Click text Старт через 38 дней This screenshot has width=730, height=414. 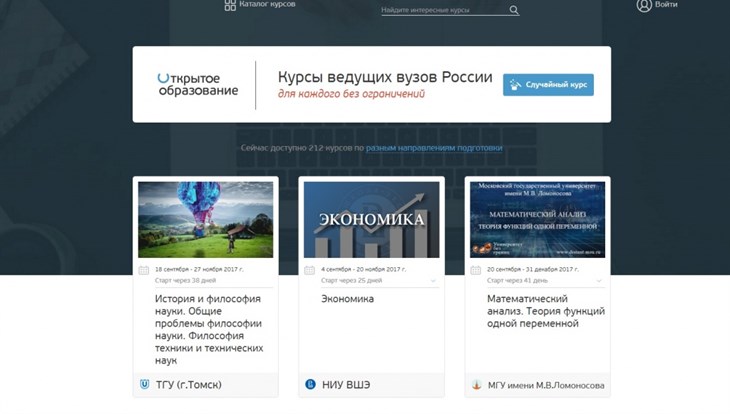click(185, 280)
